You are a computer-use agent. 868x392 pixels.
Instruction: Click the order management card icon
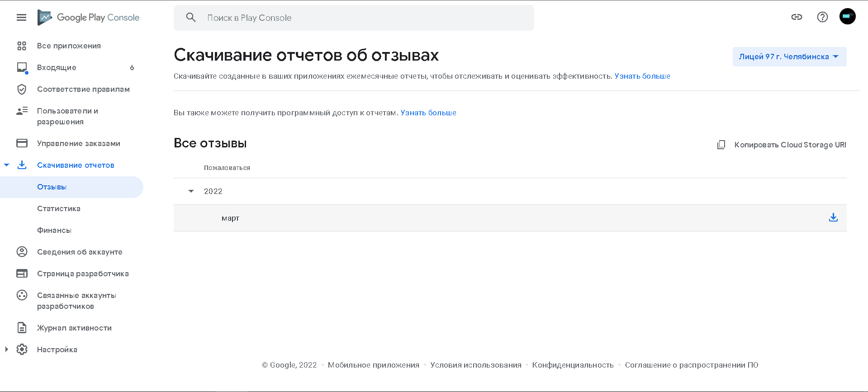coord(22,143)
